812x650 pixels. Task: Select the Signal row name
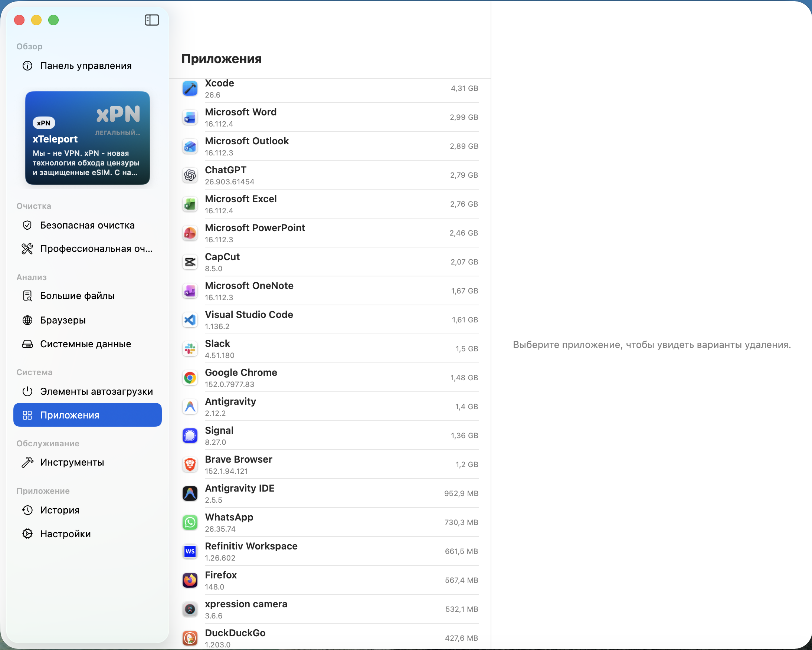click(219, 431)
